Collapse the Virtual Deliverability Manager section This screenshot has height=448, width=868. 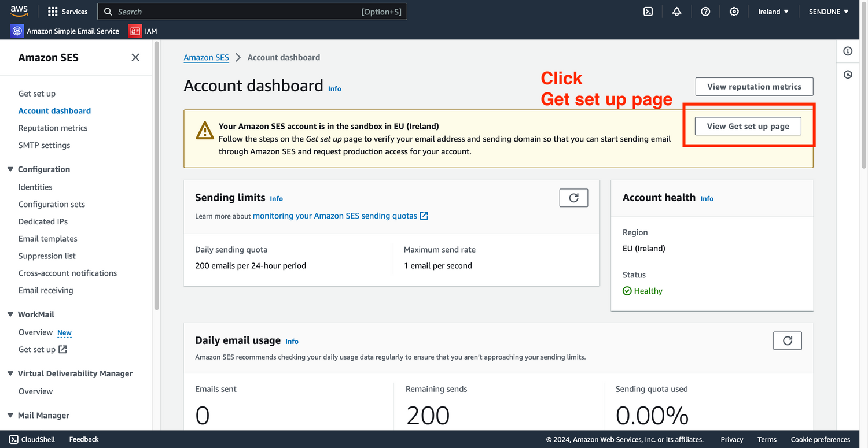[10, 373]
